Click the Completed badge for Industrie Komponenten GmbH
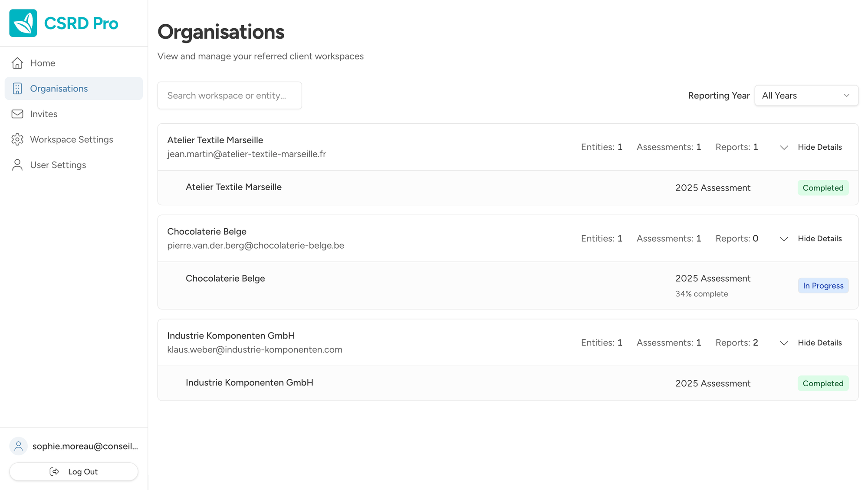The width and height of the screenshot is (868, 490). (823, 383)
